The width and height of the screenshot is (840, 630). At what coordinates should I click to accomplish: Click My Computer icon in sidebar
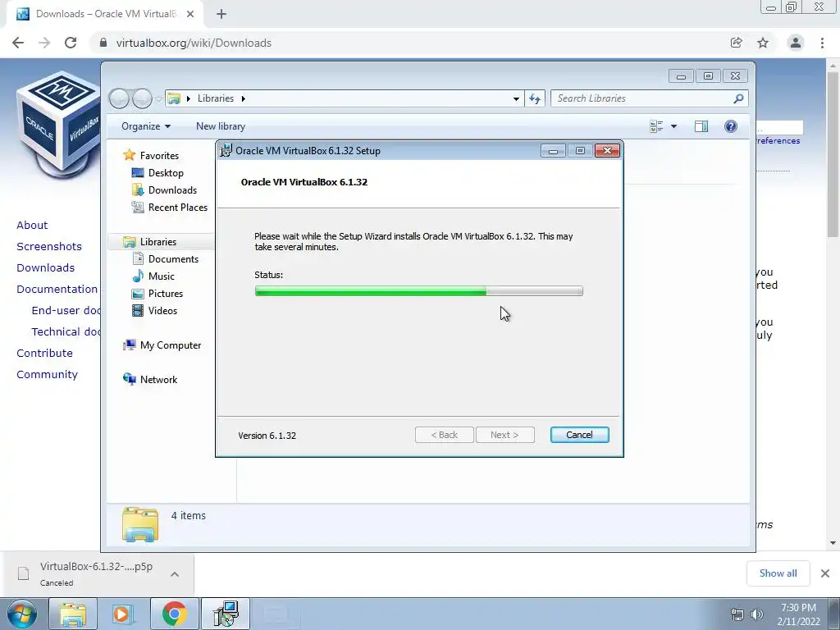[129, 345]
